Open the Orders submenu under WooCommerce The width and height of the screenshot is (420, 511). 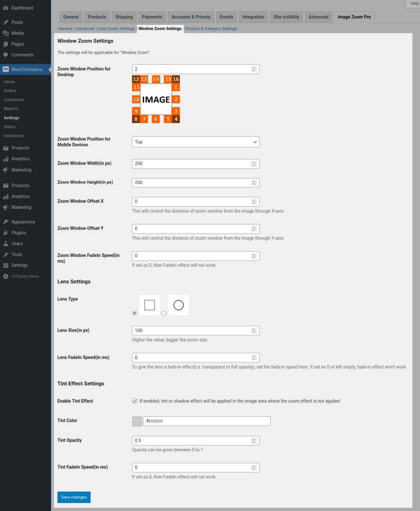point(10,90)
